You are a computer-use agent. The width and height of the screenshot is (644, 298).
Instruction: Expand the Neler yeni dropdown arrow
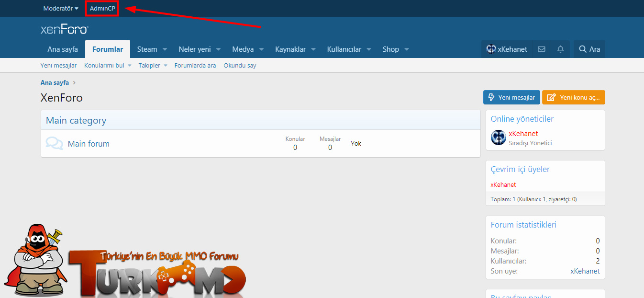[218, 49]
